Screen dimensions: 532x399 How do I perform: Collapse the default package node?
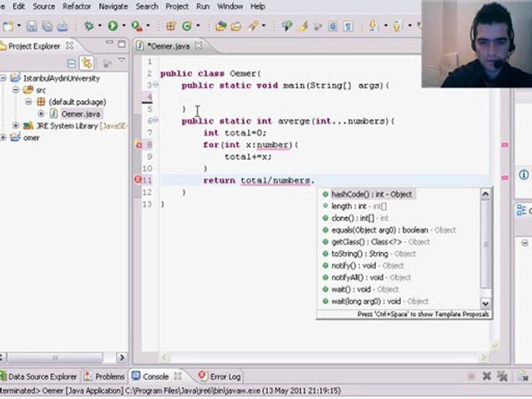28,102
